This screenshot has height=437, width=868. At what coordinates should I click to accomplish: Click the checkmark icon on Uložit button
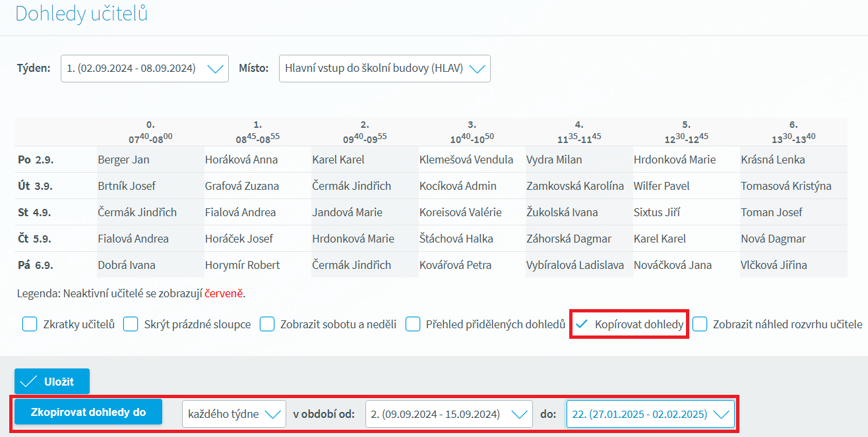click(28, 382)
